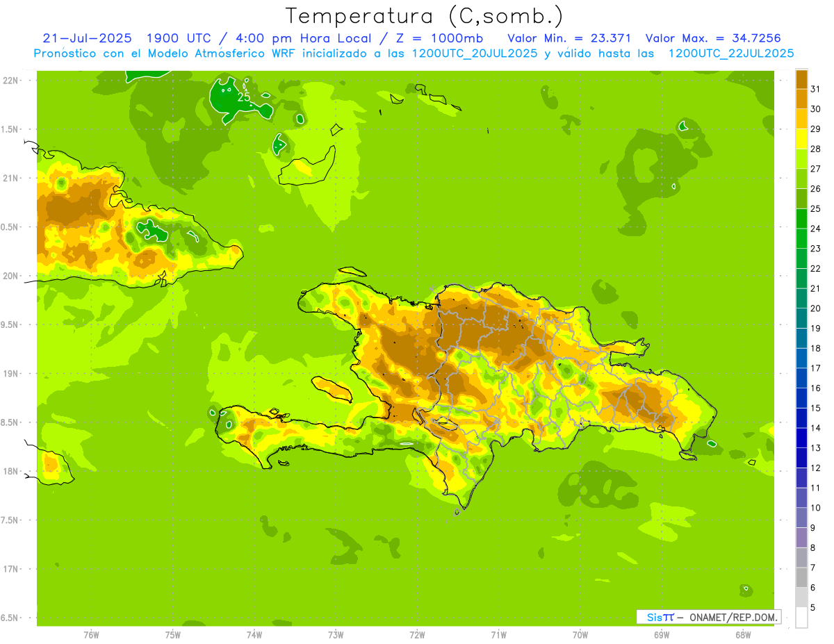Click the "1900 UTC" time text
Screen dimensions: 834x644
(x=181, y=38)
